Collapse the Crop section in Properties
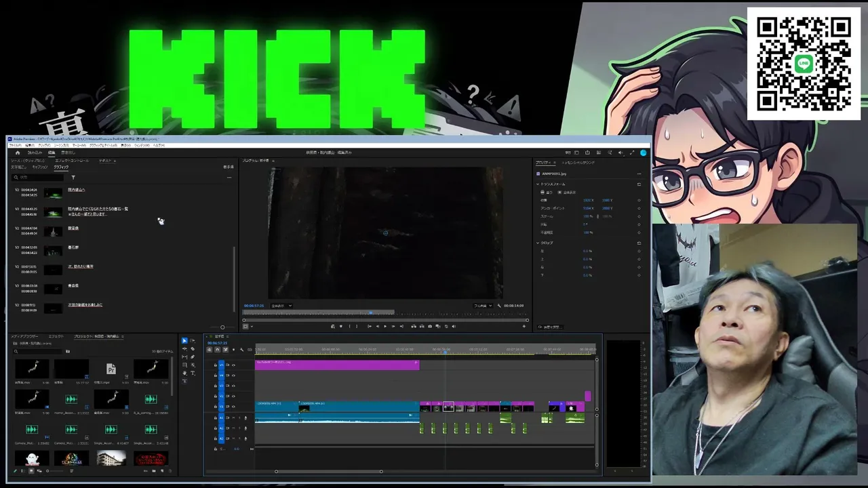Viewport: 868px width, 488px height. [x=538, y=243]
